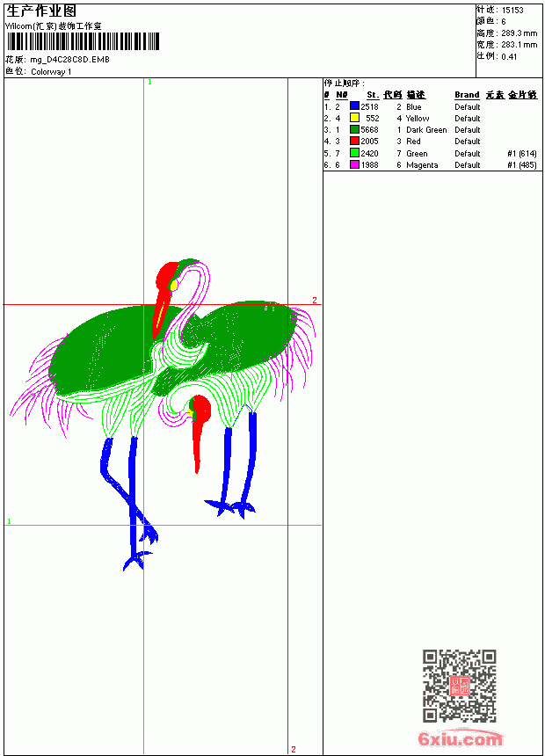Select the Dark Green color swatch
545x756 pixels.
tap(354, 129)
